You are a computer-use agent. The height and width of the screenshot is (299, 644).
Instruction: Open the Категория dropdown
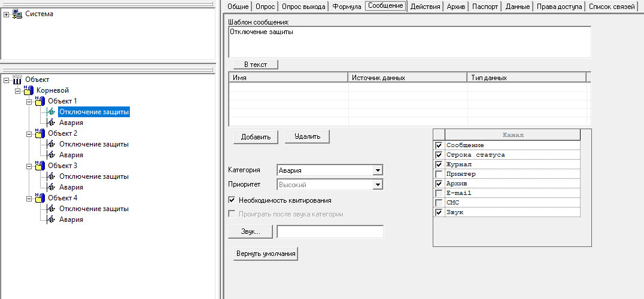378,170
